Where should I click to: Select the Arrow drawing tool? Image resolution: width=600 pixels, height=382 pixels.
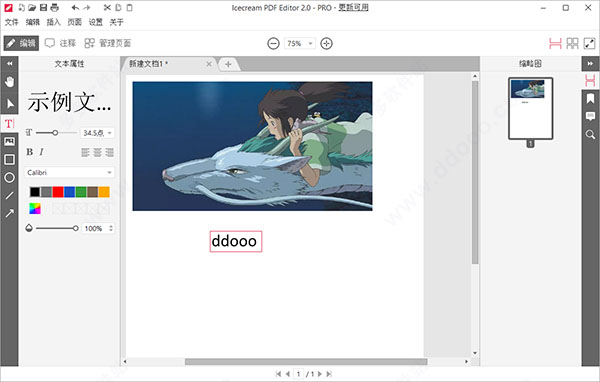pyautogui.click(x=10, y=213)
